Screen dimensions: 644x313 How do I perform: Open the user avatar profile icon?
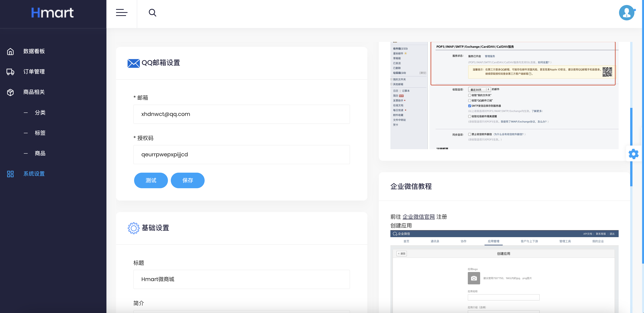(x=627, y=12)
